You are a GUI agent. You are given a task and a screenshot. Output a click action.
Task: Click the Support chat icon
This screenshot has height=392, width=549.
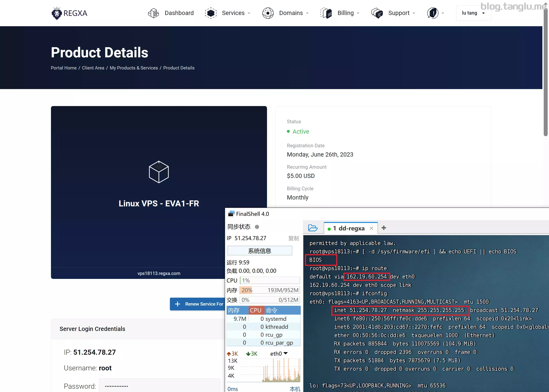click(377, 13)
